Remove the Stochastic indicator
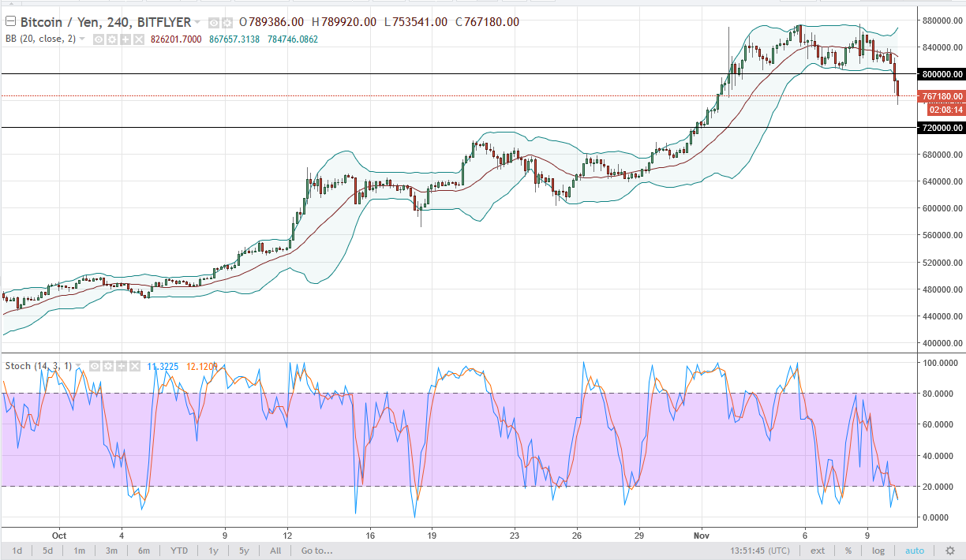 click(135, 366)
